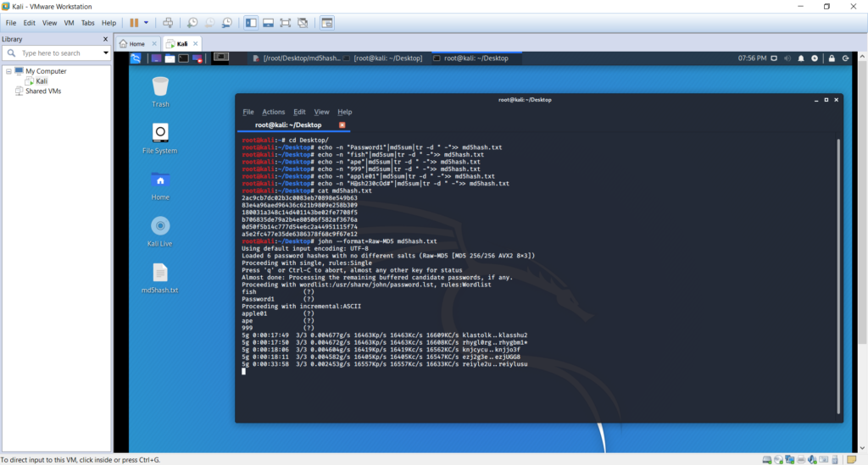Click the network adapter status icon
The height and width of the screenshot is (465, 868).
pyautogui.click(x=790, y=460)
